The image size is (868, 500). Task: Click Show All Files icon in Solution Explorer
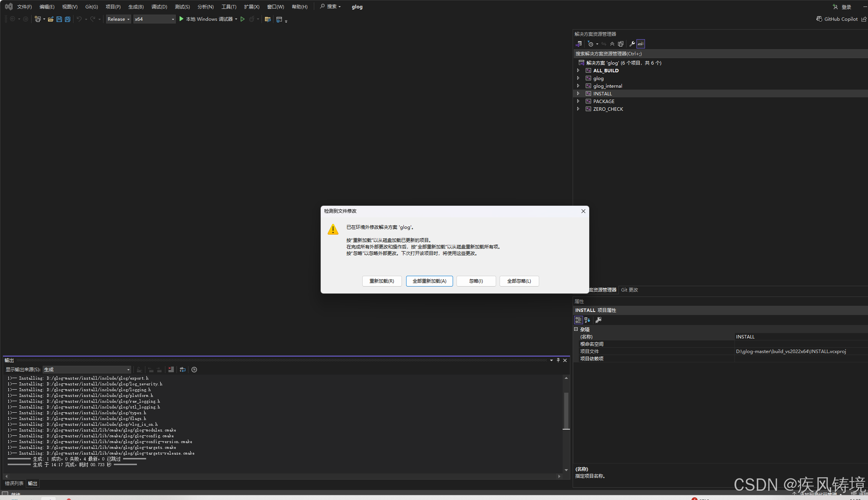pyautogui.click(x=621, y=44)
